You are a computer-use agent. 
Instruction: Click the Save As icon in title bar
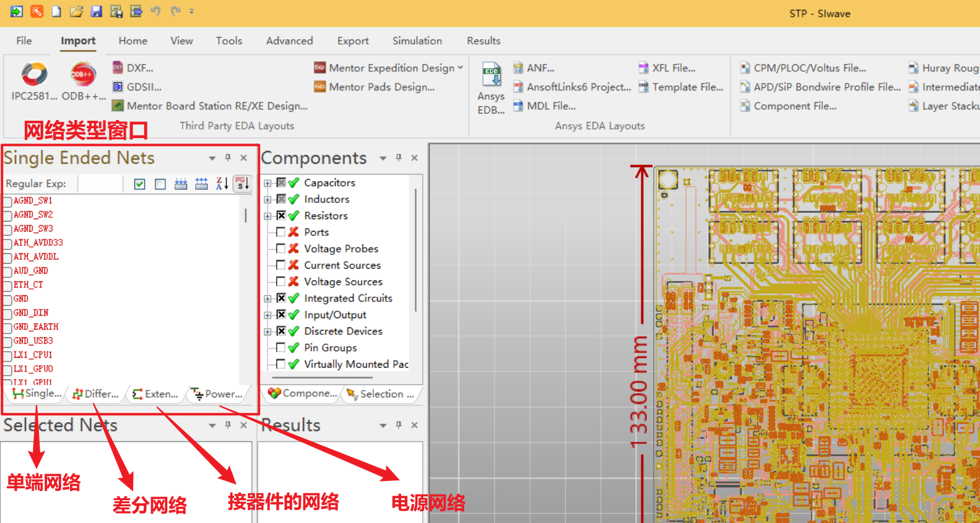click(x=116, y=11)
